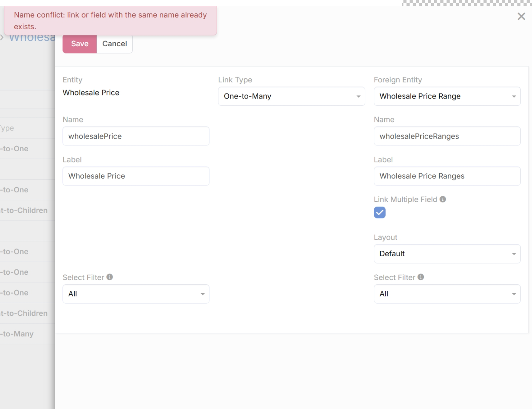Click the Layout dropdown caret arrow
This screenshot has height=409, width=532.
tap(514, 254)
